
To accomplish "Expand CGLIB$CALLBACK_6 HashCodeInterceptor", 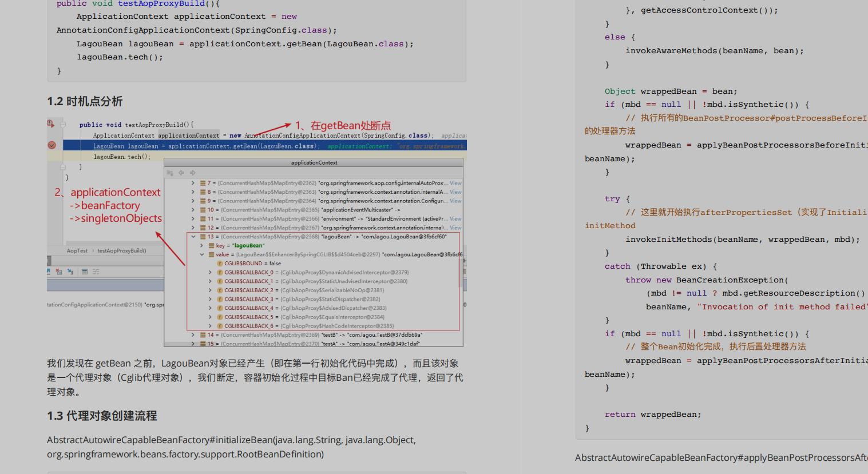I will click(211, 326).
